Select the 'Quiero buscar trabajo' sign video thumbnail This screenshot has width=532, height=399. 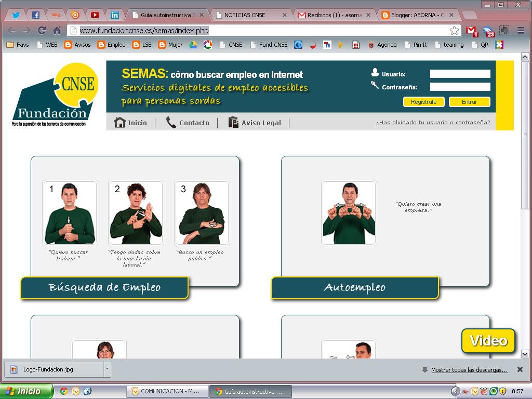pos(71,213)
